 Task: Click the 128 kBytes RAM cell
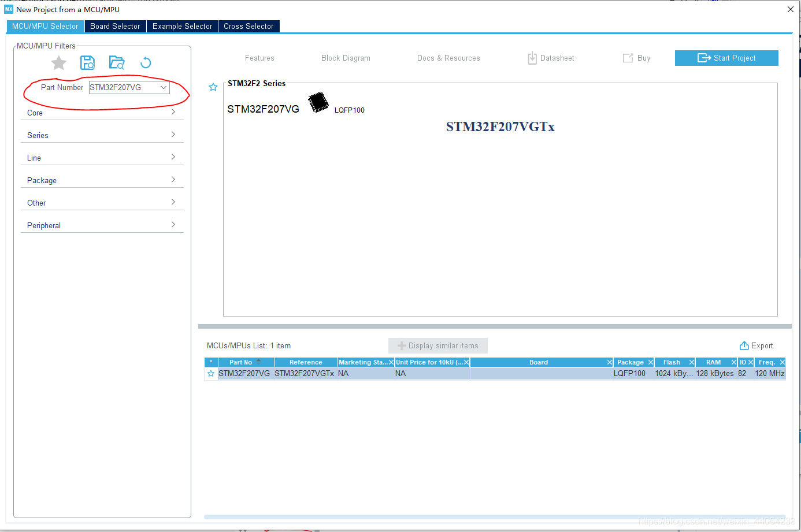715,374
